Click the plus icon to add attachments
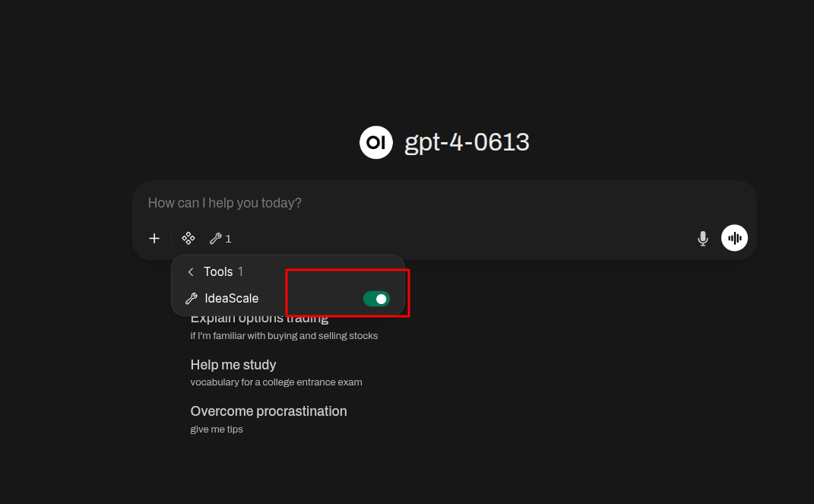The image size is (814, 504). [x=154, y=239]
